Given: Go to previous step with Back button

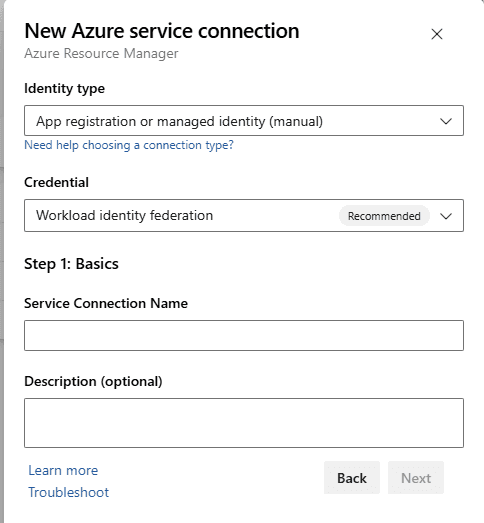Looking at the screenshot, I should 352,478.
